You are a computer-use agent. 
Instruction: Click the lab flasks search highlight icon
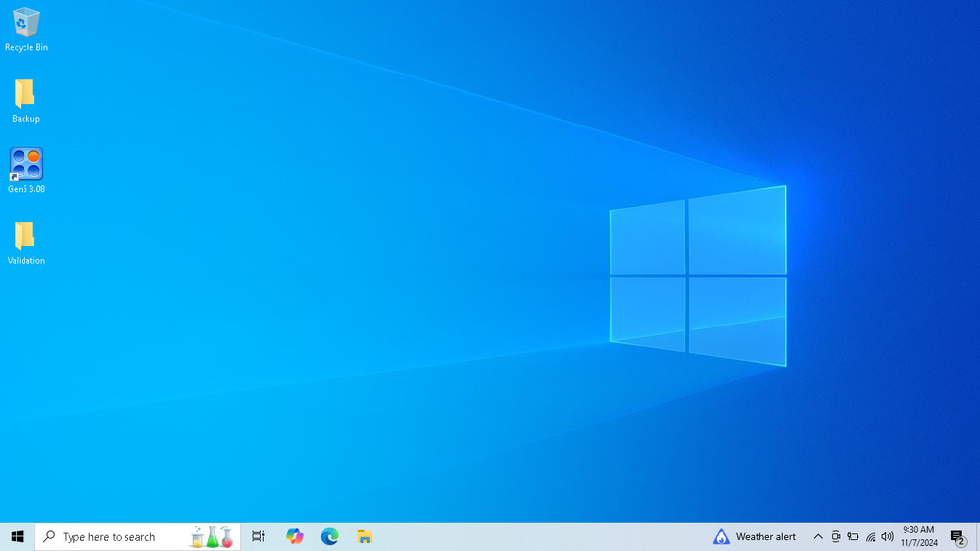[212, 536]
